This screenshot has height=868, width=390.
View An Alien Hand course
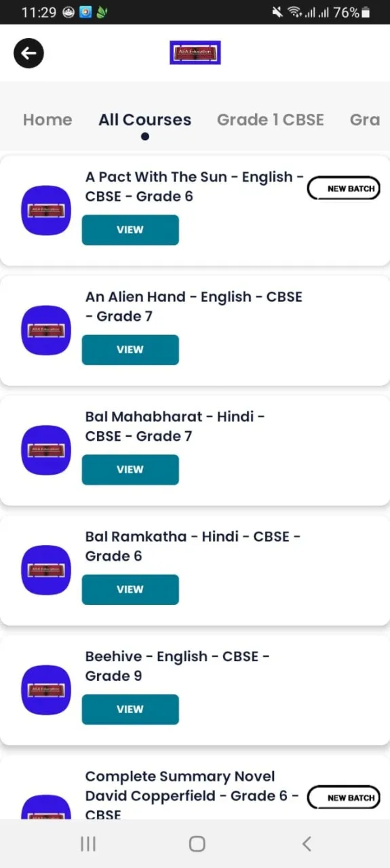pyautogui.click(x=130, y=350)
